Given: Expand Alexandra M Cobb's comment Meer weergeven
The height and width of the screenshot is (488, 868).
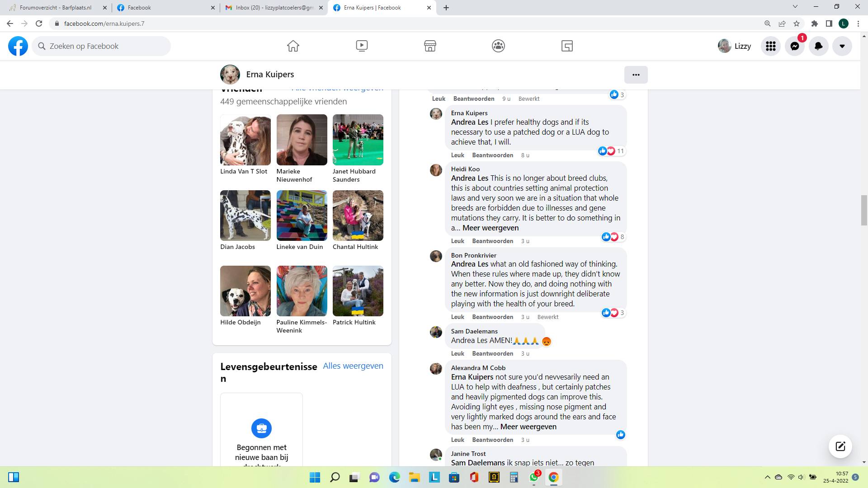Looking at the screenshot, I should point(528,427).
